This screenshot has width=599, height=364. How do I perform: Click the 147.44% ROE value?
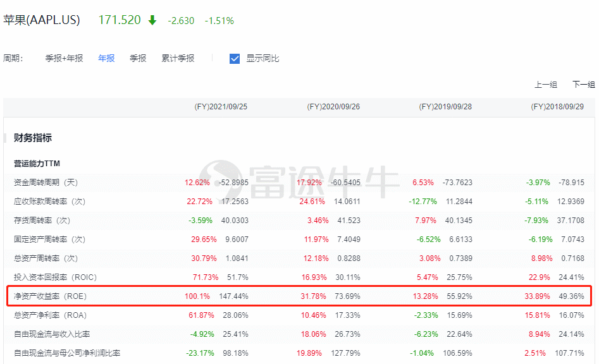(234, 296)
